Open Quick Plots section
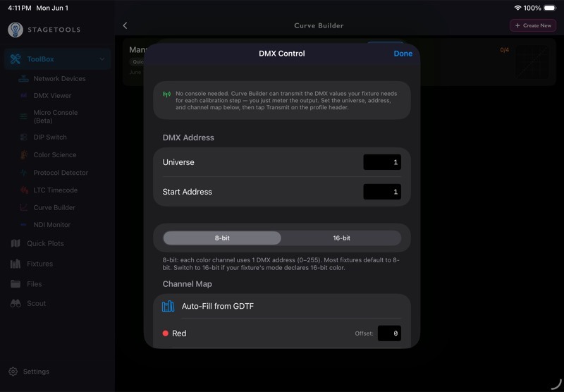Image resolution: width=564 pixels, height=392 pixels. [45, 243]
